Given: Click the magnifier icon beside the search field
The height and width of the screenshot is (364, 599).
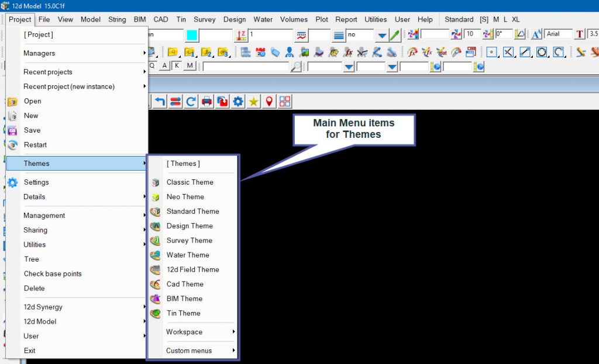Looking at the screenshot, I should click(296, 67).
